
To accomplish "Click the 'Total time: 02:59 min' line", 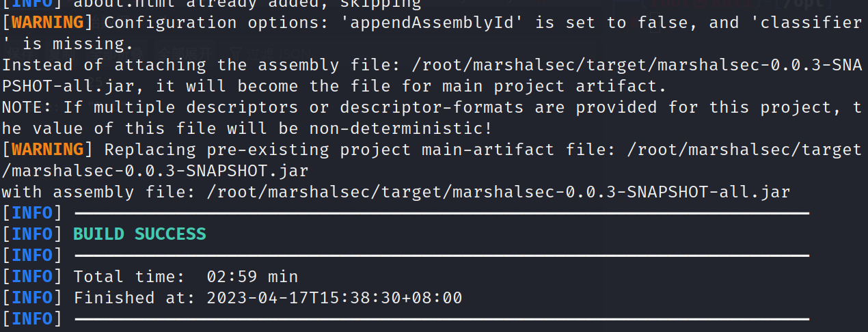I will click(x=185, y=277).
